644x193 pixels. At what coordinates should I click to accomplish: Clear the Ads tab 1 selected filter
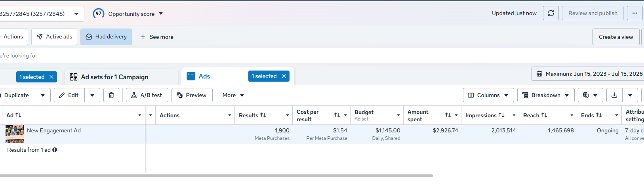pyautogui.click(x=284, y=76)
